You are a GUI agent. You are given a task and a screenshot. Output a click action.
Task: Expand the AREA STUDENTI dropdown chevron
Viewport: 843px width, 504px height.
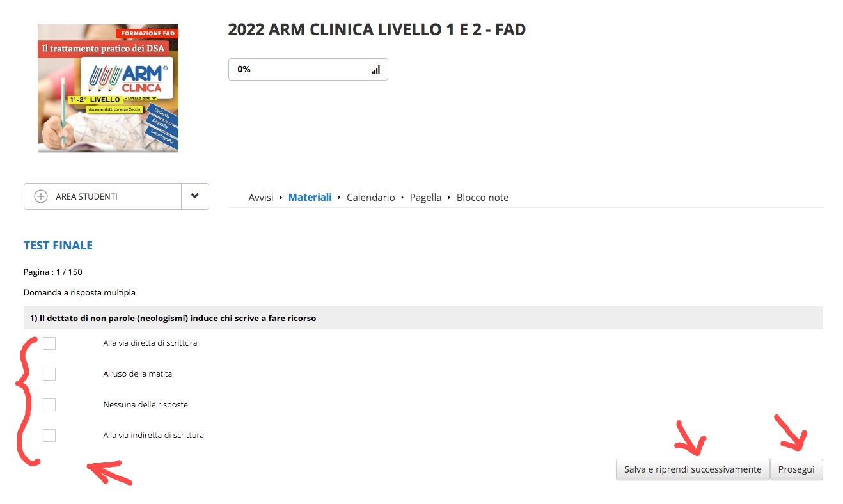pyautogui.click(x=195, y=196)
